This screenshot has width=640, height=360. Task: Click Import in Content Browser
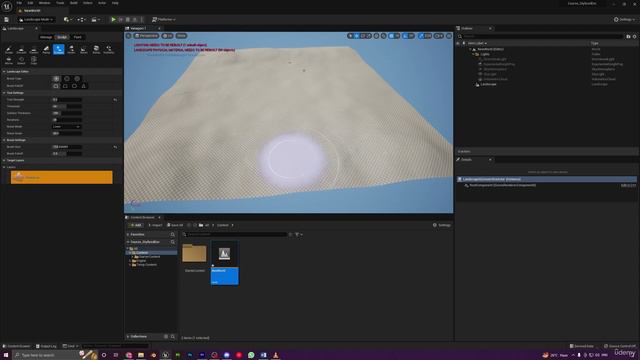point(155,225)
